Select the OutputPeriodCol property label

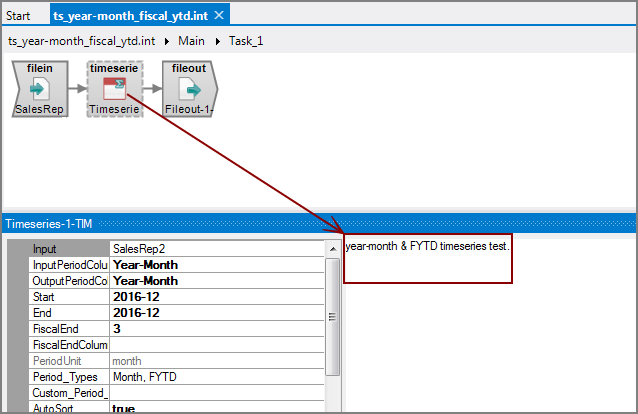(x=69, y=281)
